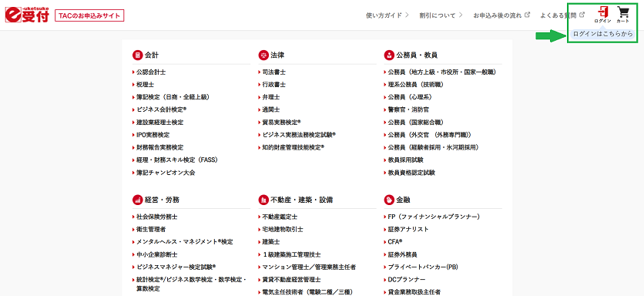Open 知的財産管理技能検定

[x=293, y=147]
